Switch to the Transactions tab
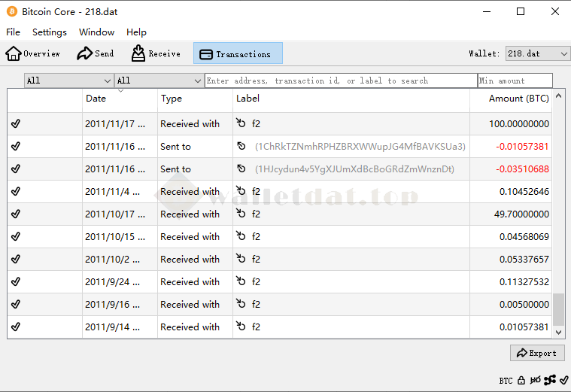 click(238, 53)
